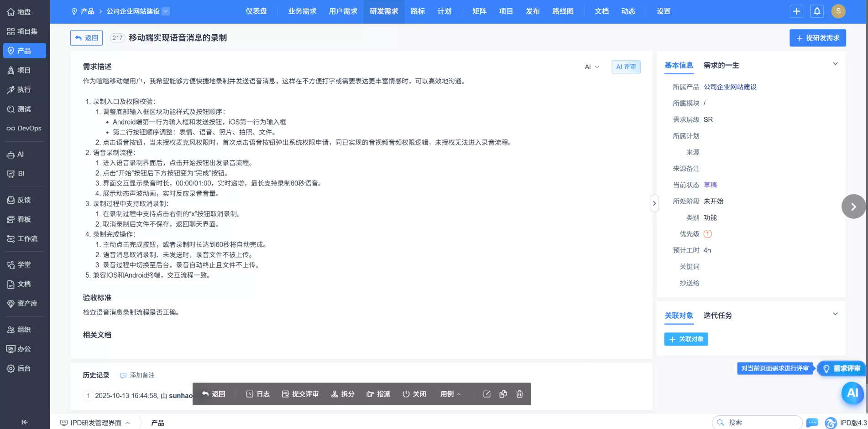Click the 公司企业网站建设 product link in 基本信息
Image resolution: width=868 pixels, height=429 pixels.
(730, 87)
